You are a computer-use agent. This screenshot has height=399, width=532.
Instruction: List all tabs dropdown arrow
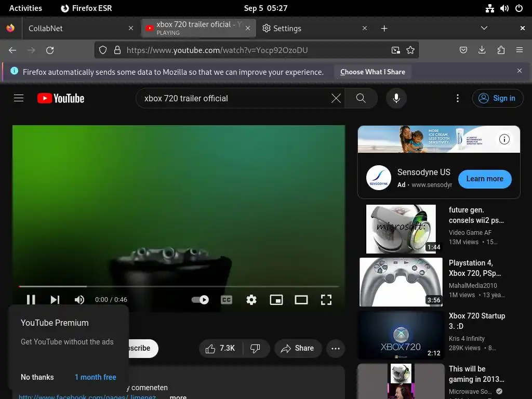484,28
